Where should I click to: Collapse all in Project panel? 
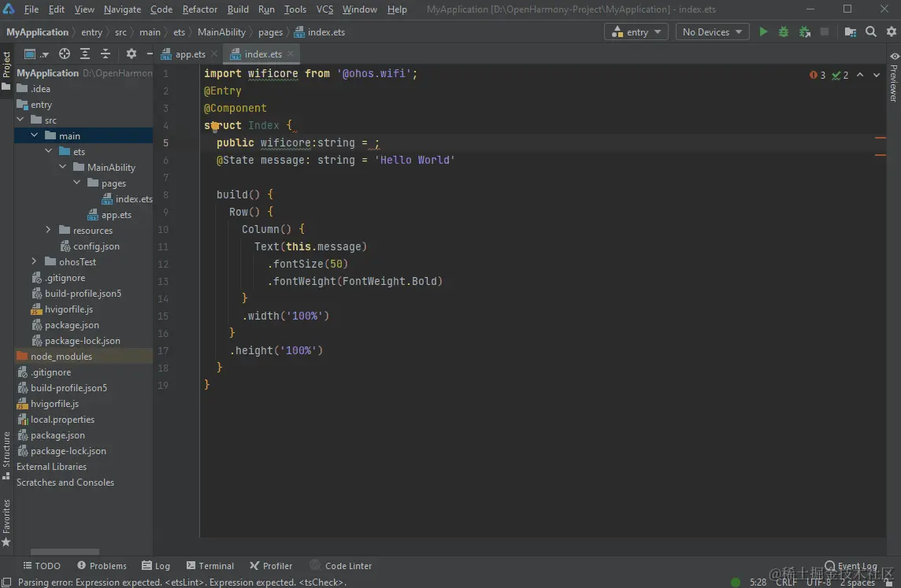pos(104,54)
